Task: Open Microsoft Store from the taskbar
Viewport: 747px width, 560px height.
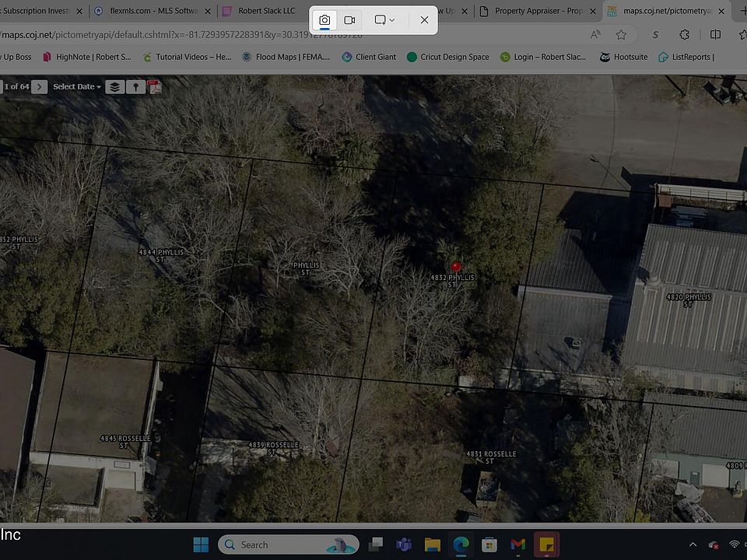Action: point(489,544)
